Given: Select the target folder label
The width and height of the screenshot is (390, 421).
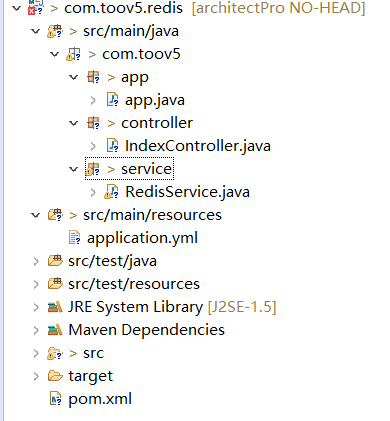Looking at the screenshot, I should point(91,377).
